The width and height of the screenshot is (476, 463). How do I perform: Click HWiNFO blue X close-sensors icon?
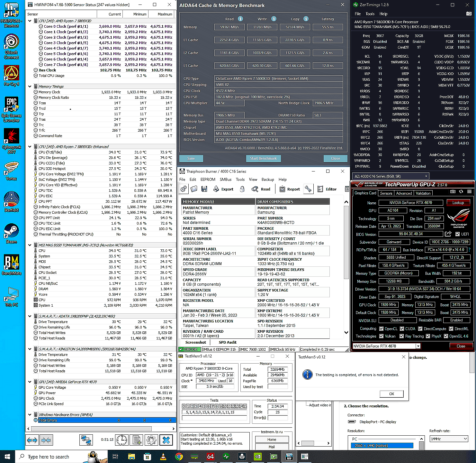pyautogui.click(x=166, y=440)
